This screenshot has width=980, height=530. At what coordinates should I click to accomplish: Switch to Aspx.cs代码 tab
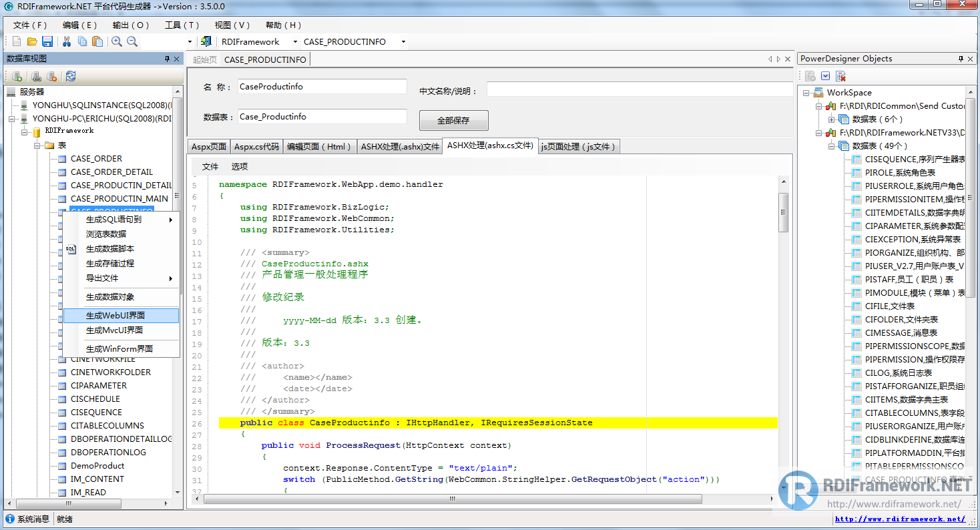pyautogui.click(x=256, y=147)
